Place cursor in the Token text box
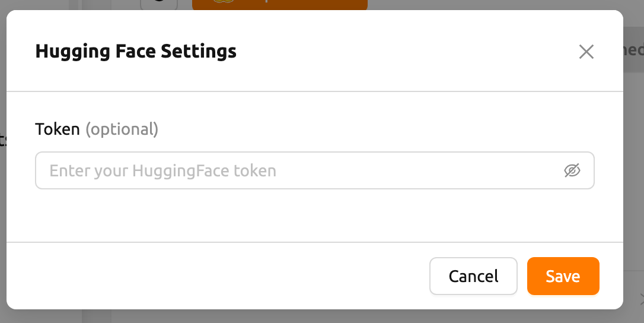 (x=297, y=171)
